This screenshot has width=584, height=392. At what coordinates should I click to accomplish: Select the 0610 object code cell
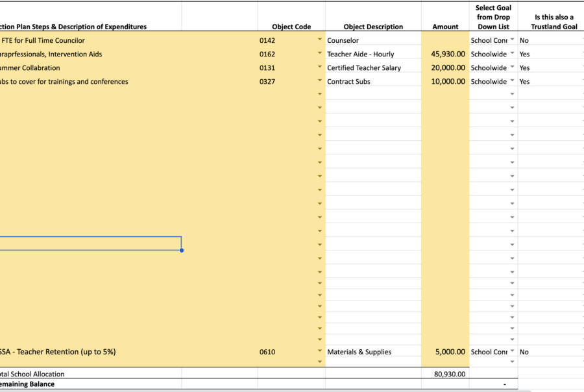pos(291,352)
